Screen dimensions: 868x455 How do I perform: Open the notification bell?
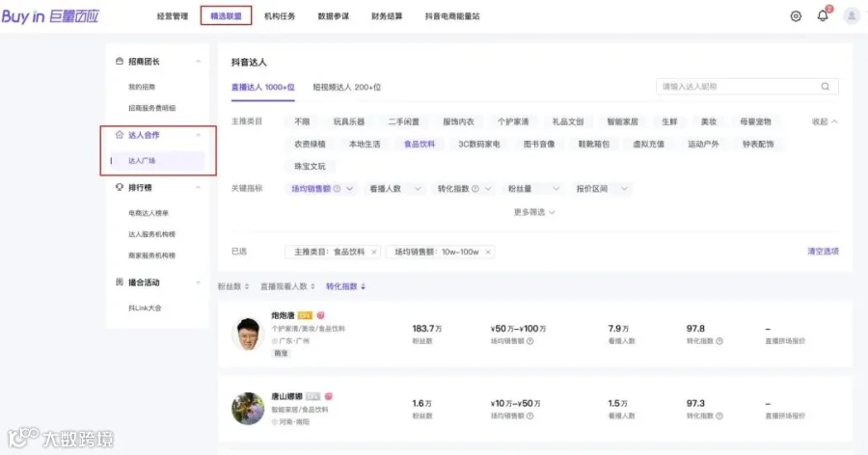coord(823,16)
